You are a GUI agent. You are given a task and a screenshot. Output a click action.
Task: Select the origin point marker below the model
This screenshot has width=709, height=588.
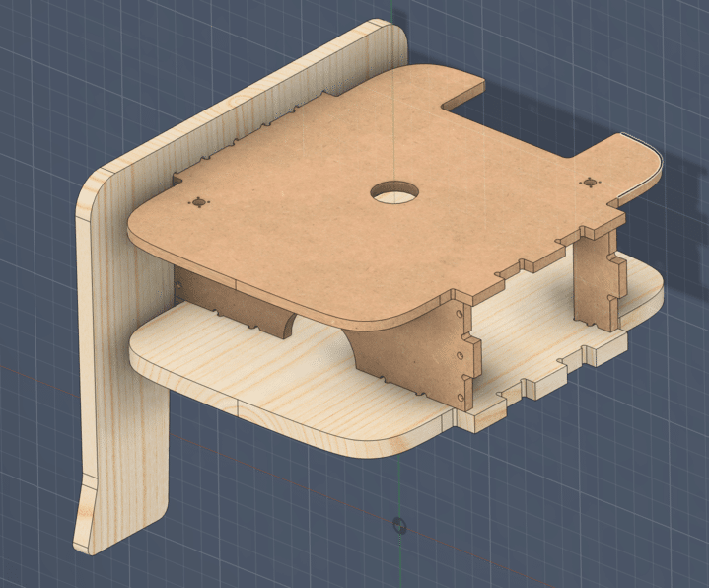point(399,526)
